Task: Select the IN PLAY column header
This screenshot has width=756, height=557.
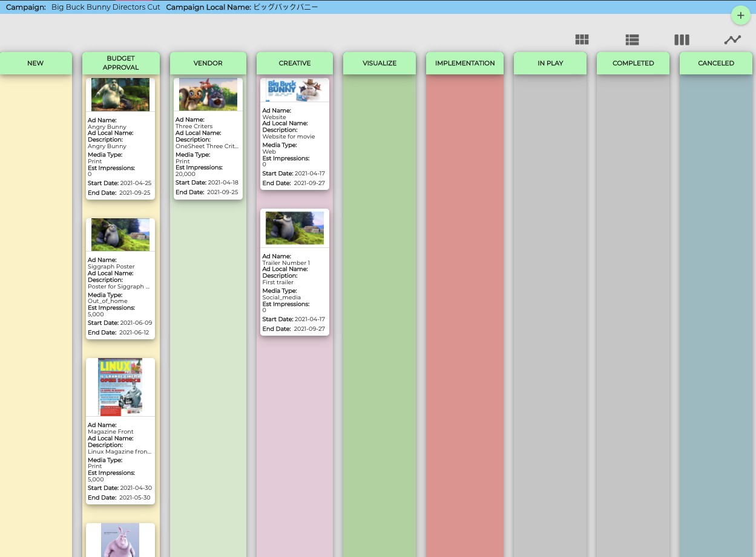Action: point(550,63)
